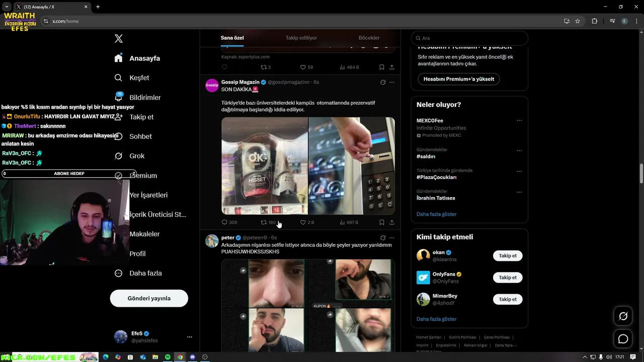Screen dimensions: 644x362
Task: Open Gossip Magazin profile avatar
Action: click(212, 85)
